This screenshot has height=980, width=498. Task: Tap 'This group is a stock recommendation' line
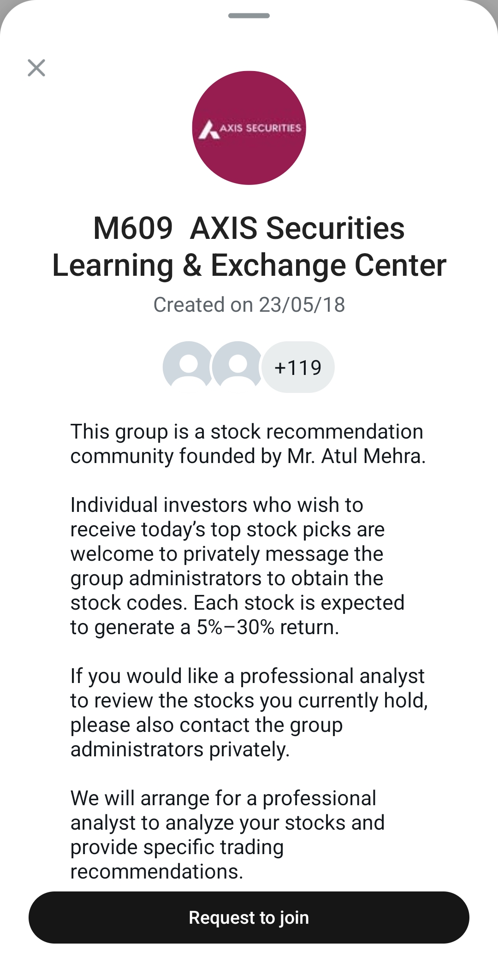tap(247, 432)
